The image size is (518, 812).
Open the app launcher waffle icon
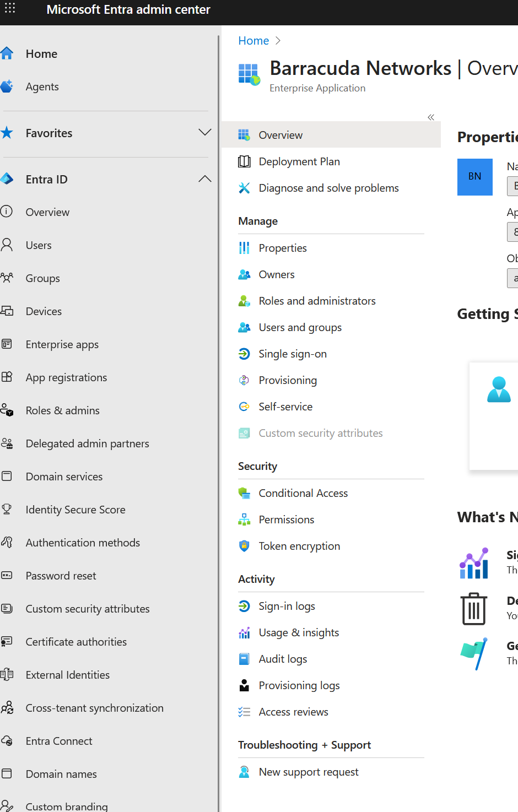(x=10, y=8)
